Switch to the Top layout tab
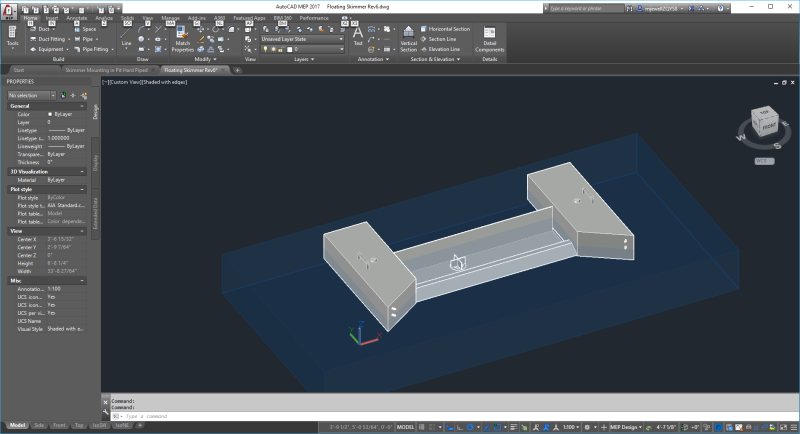The width and height of the screenshot is (800, 434). tap(79, 425)
